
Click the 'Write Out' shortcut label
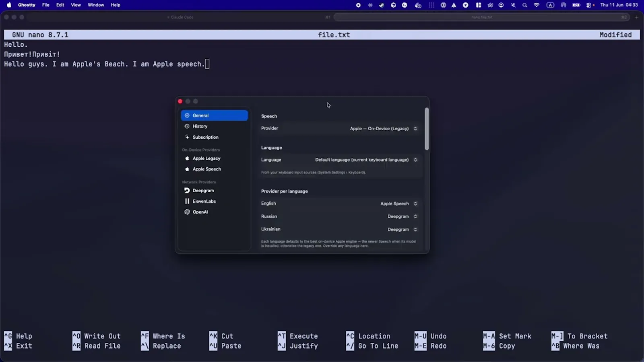click(x=102, y=336)
